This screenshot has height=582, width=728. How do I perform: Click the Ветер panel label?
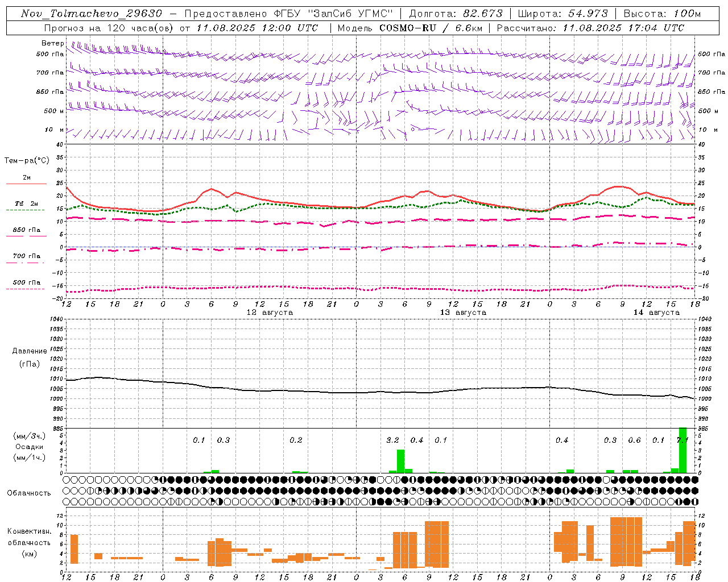pos(52,43)
